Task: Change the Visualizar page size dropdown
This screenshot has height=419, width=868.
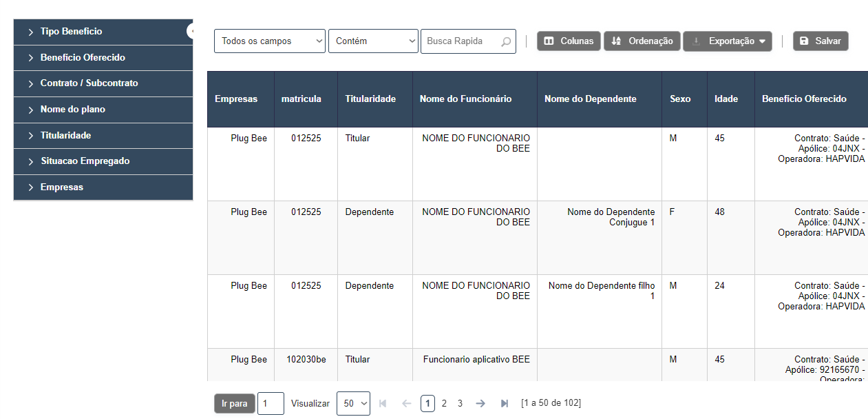Action: point(353,403)
